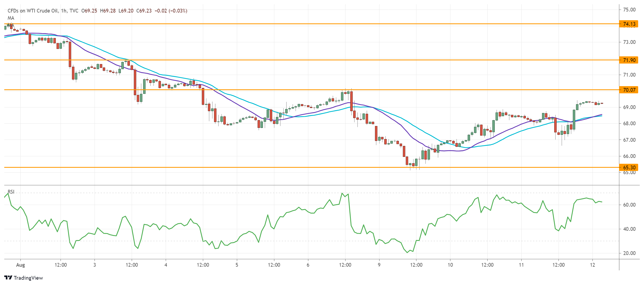The image size is (644, 285).
Task: Select the Aug label on time axis
Action: tap(20, 265)
